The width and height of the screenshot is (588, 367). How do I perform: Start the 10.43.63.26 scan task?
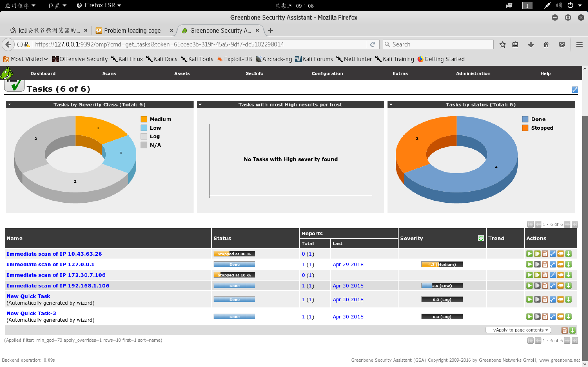[x=529, y=254]
